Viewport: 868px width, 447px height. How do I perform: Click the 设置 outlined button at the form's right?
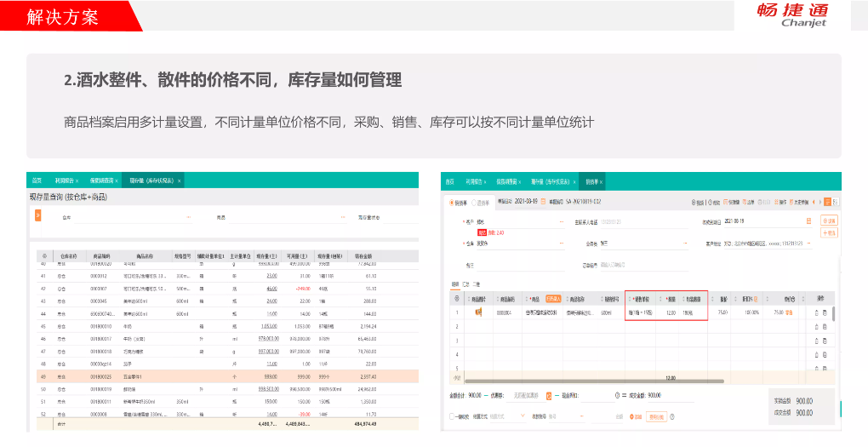pos(829,221)
